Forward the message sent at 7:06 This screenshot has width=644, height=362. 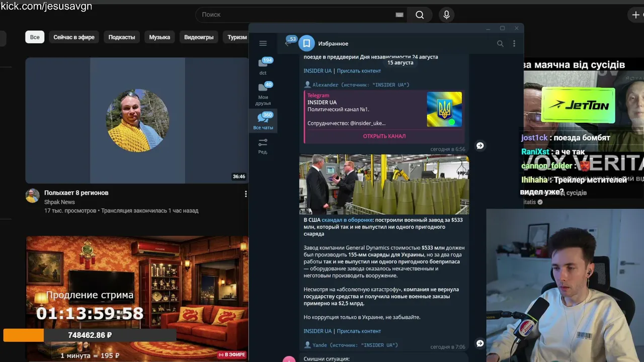(x=480, y=343)
